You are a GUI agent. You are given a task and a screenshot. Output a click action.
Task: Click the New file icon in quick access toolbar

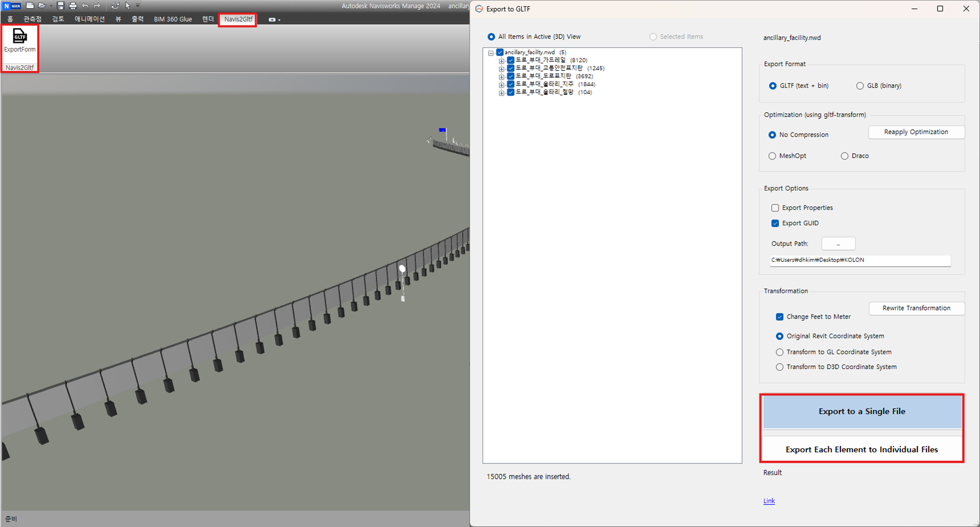tap(30, 6)
